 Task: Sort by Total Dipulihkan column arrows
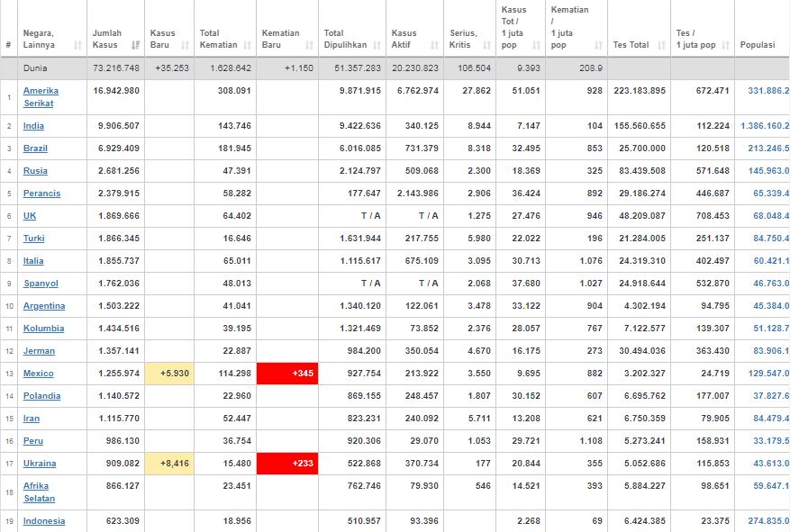(377, 45)
